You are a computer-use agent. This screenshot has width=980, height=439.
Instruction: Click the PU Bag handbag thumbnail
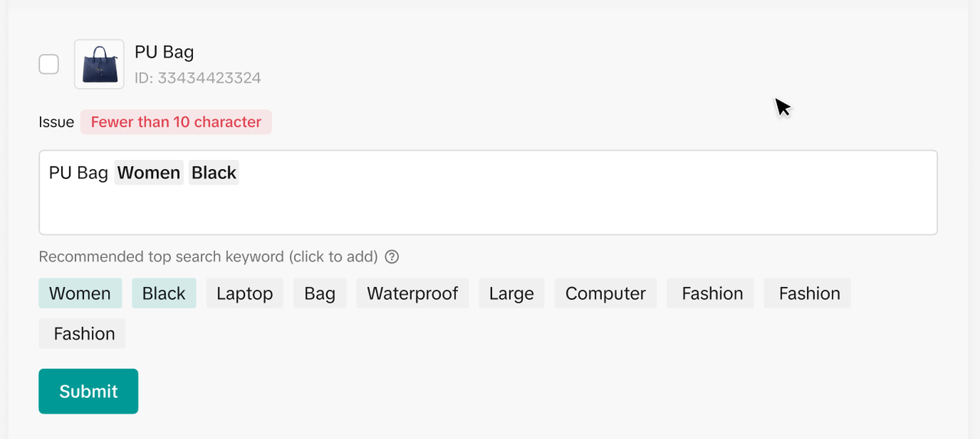coord(100,64)
